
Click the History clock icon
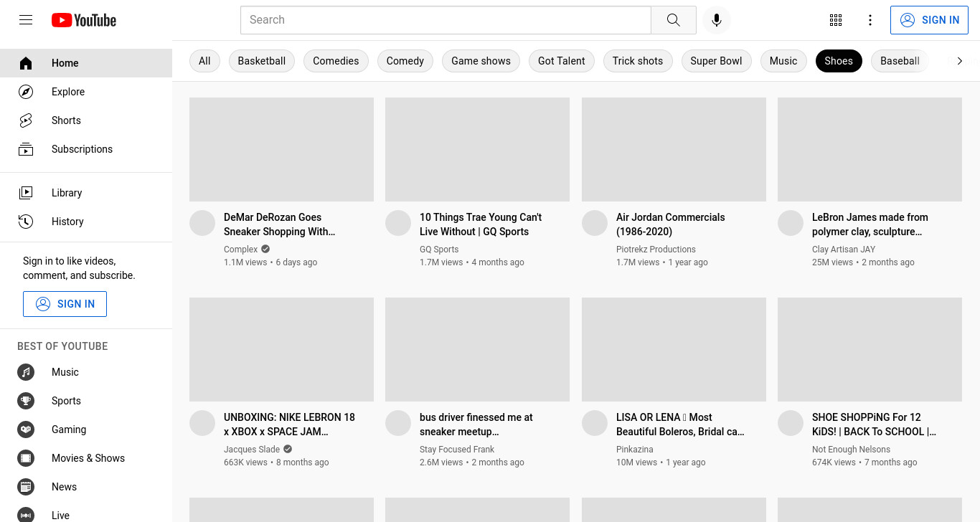[x=26, y=222]
